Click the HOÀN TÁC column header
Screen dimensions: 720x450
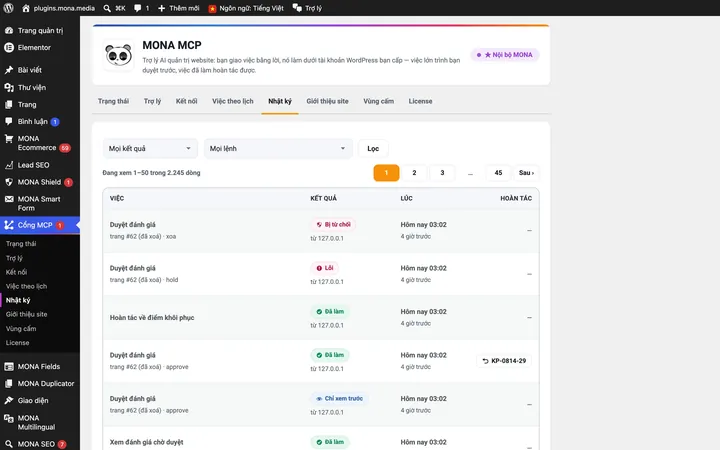click(516, 198)
